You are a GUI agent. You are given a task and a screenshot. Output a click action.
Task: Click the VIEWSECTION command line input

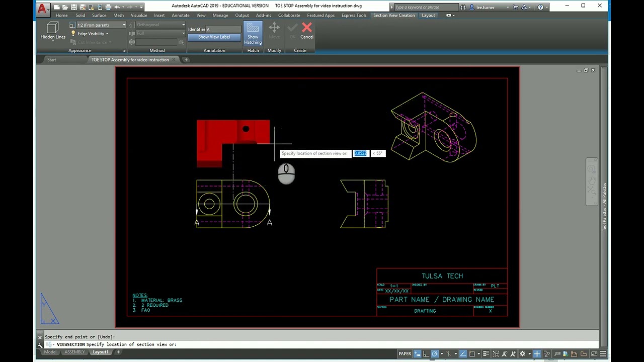(322, 345)
